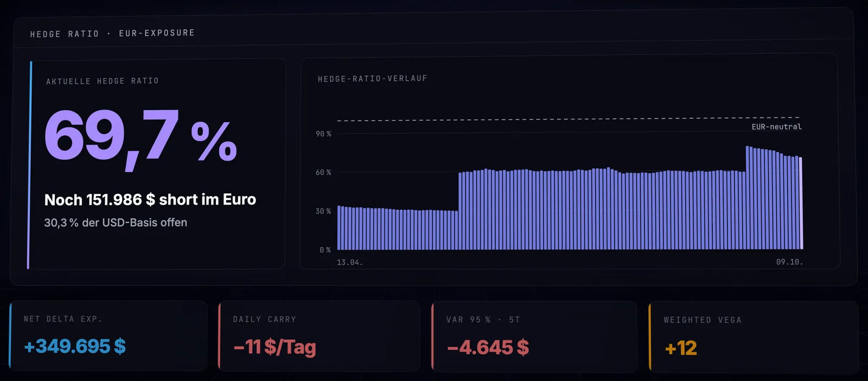Click the 'HEDGE-RATIO-VERLAUF' chart title
868x381 pixels.
(x=373, y=79)
